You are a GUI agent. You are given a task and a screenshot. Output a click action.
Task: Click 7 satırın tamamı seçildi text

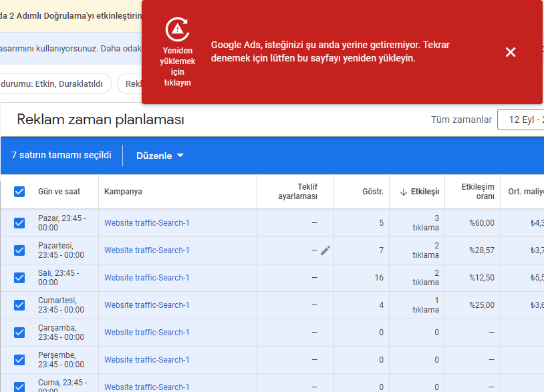click(x=61, y=155)
